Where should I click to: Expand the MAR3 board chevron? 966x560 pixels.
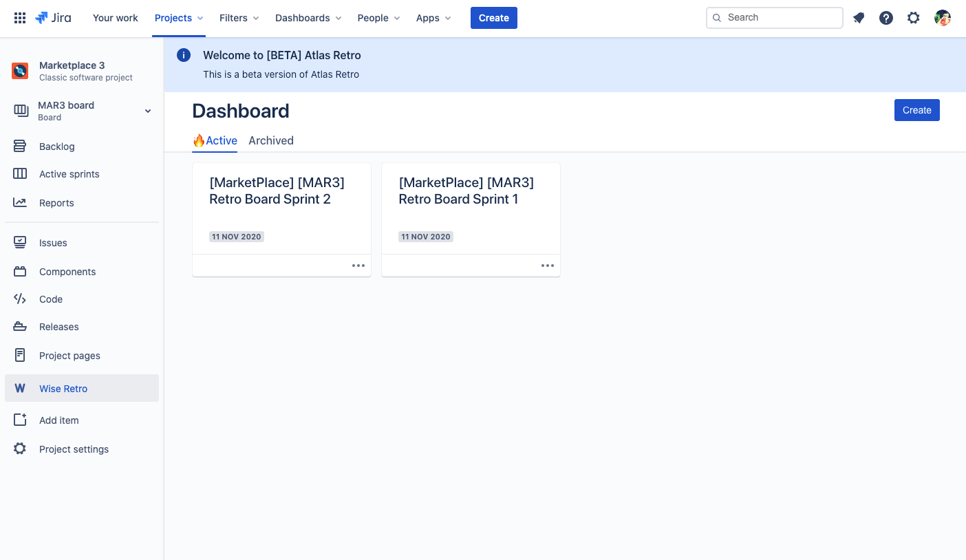(x=148, y=111)
